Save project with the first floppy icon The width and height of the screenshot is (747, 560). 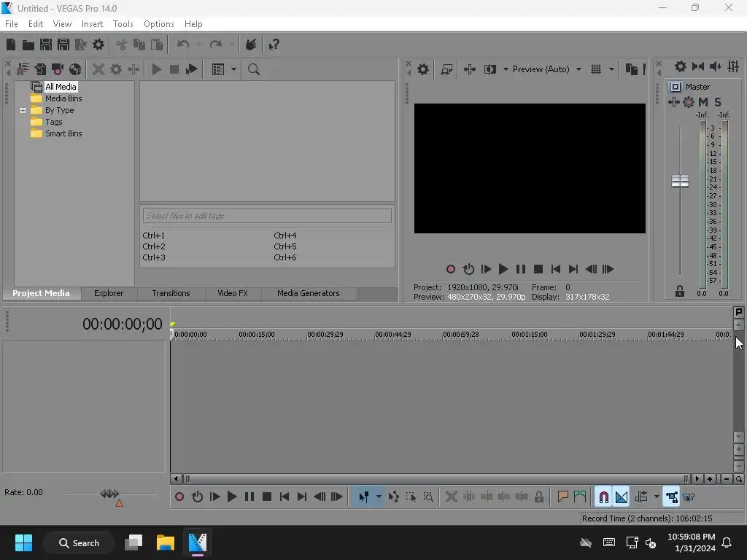point(46,44)
